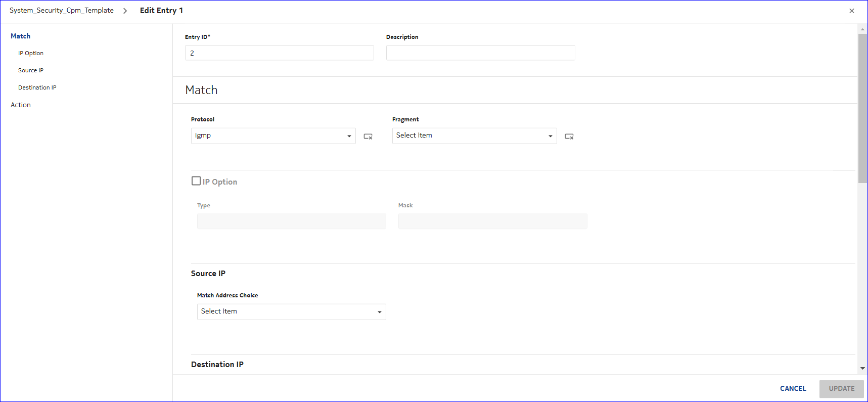
Task: Click into the Description text field
Action: click(480, 53)
